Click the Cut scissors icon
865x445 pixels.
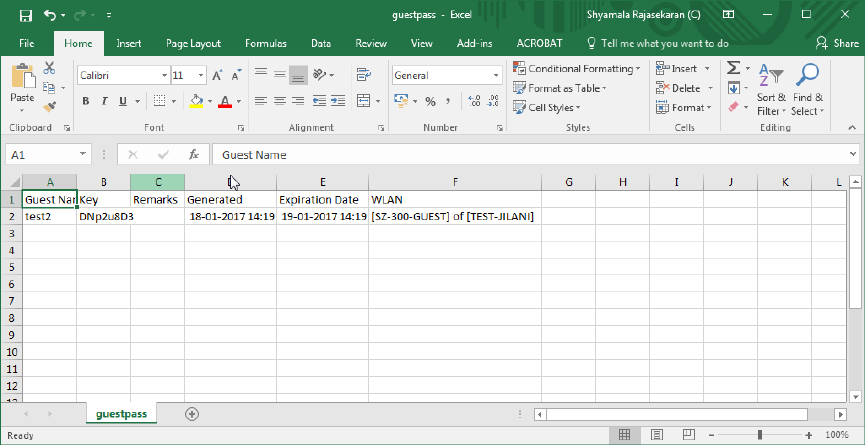click(x=50, y=68)
